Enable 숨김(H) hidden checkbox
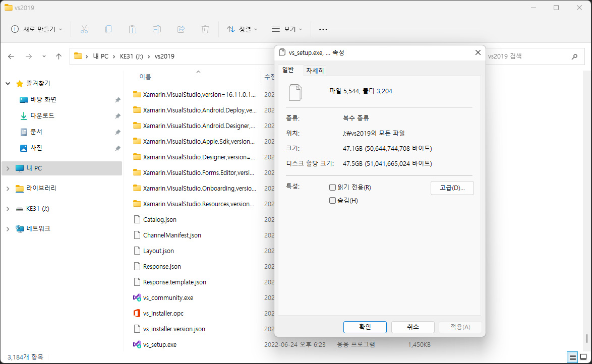Screen dimensions: 592x364 tap(333, 201)
